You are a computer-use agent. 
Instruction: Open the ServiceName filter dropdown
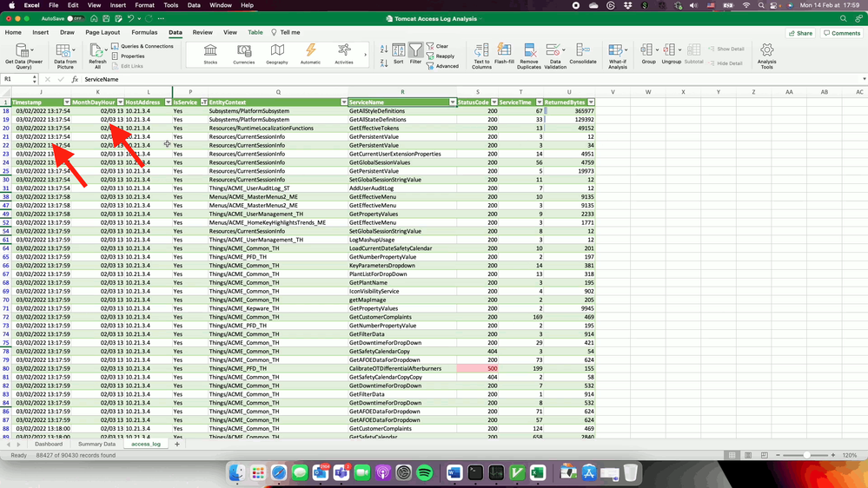(x=453, y=102)
